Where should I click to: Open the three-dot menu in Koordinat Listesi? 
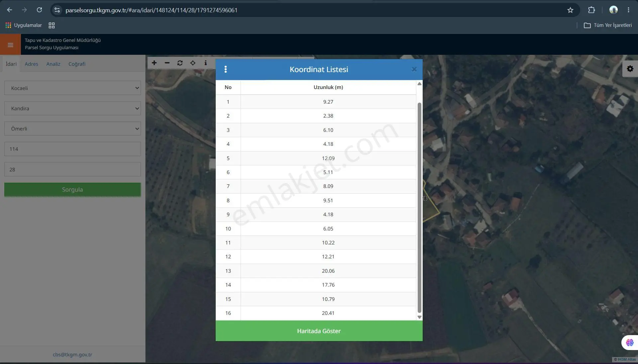[x=226, y=69]
